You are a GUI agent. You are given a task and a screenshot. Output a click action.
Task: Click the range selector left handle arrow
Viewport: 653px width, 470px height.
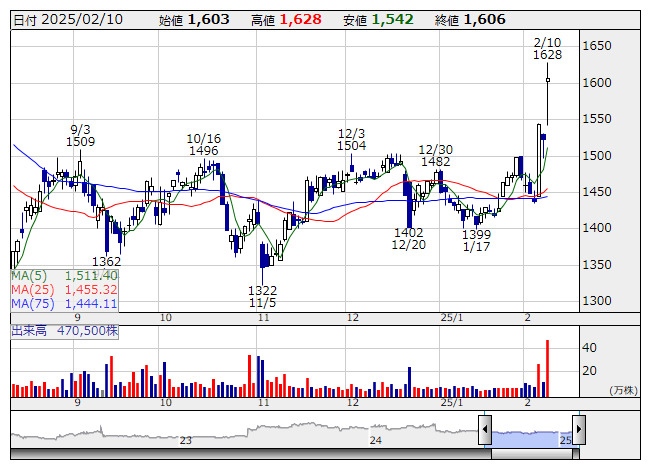coord(485,430)
